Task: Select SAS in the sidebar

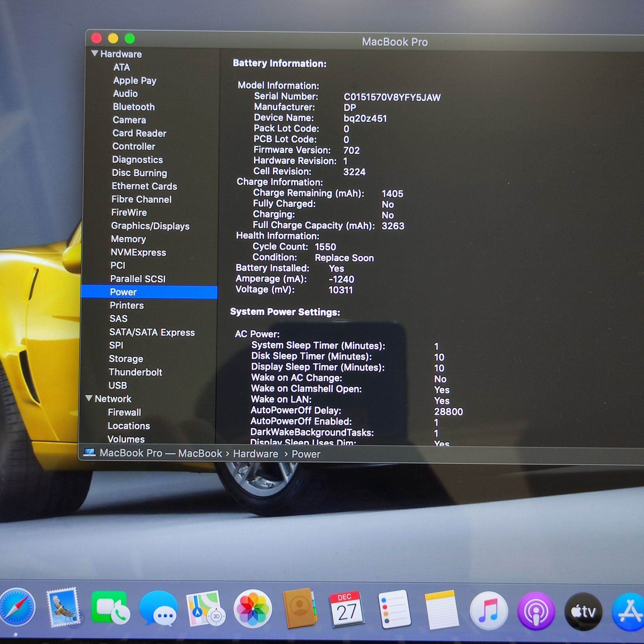Action: (x=118, y=319)
